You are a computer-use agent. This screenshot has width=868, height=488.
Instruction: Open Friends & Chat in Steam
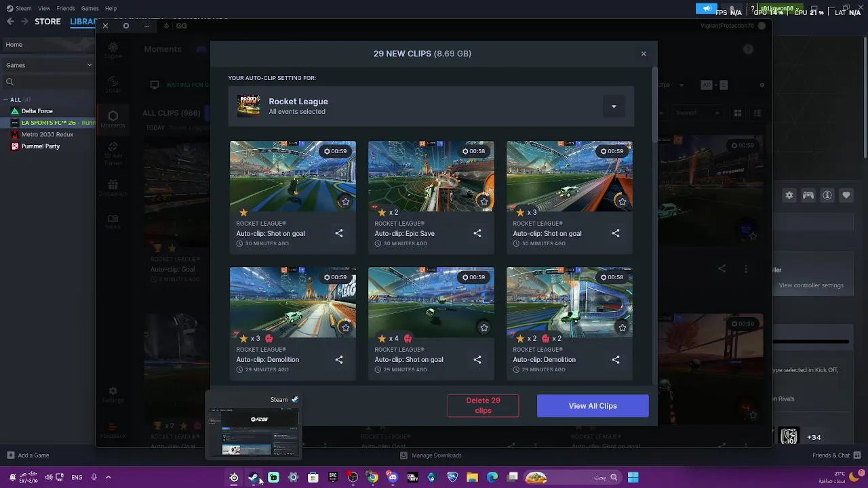(x=835, y=455)
